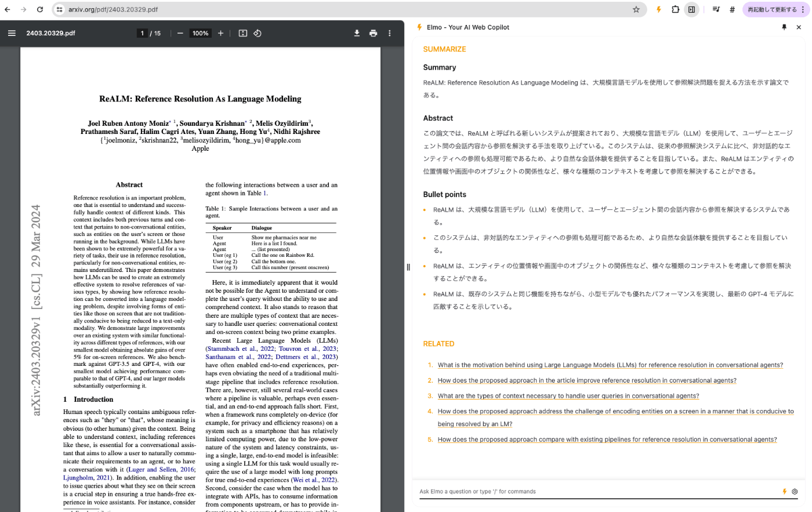Viewport: 812px width, 512px height.
Task: Reload the arxiv PDF page
Action: pos(40,9)
